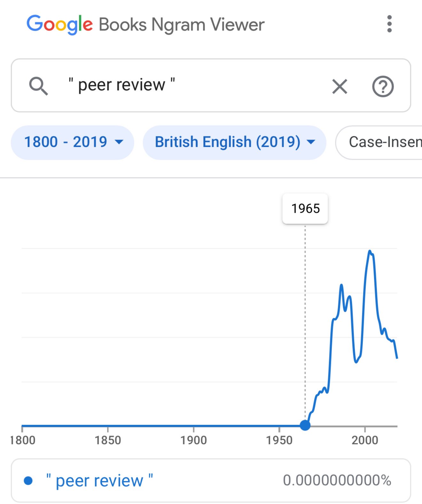The width and height of the screenshot is (422, 504).
Task: Open the 1800 - 2019 year range dropdown
Action: 73,142
